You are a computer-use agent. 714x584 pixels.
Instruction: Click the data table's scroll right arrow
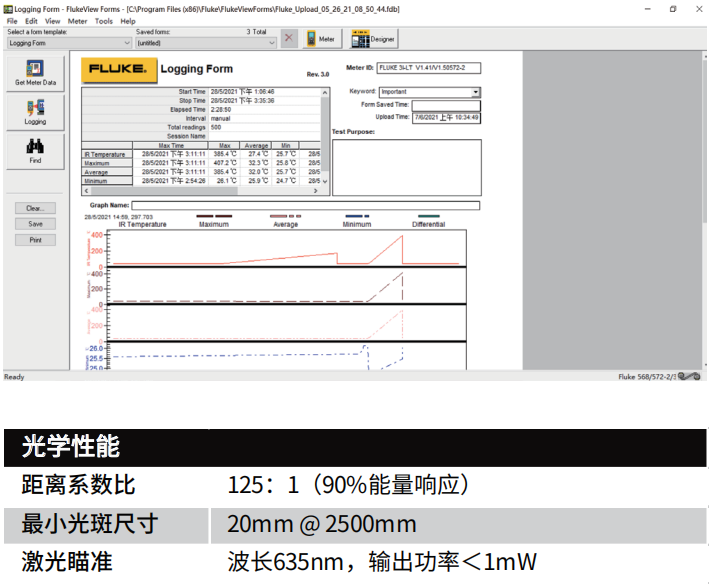(x=315, y=189)
